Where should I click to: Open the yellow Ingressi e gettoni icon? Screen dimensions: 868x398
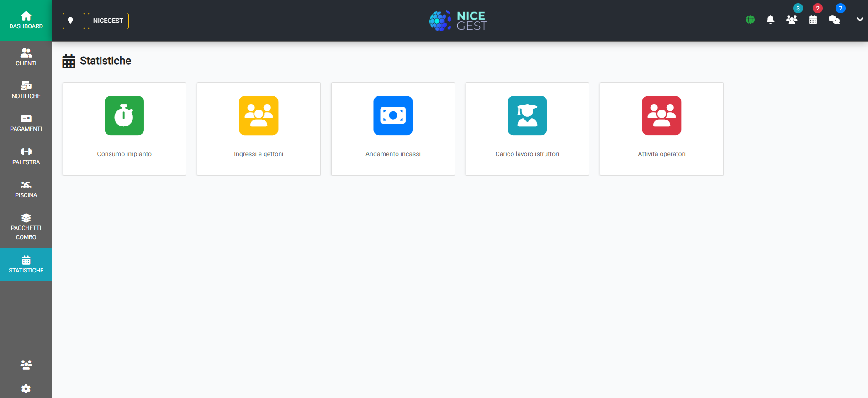[x=259, y=115]
